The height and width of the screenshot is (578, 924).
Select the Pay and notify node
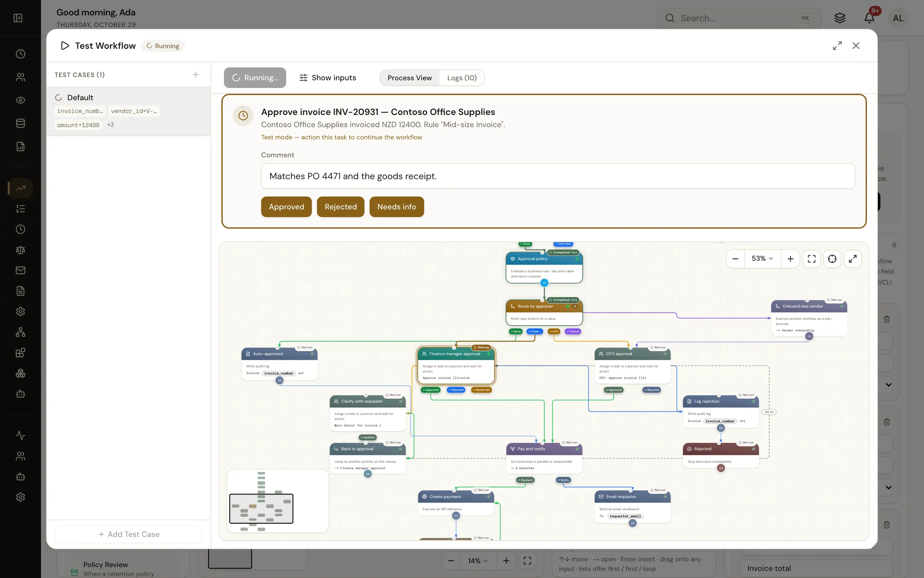544,458
